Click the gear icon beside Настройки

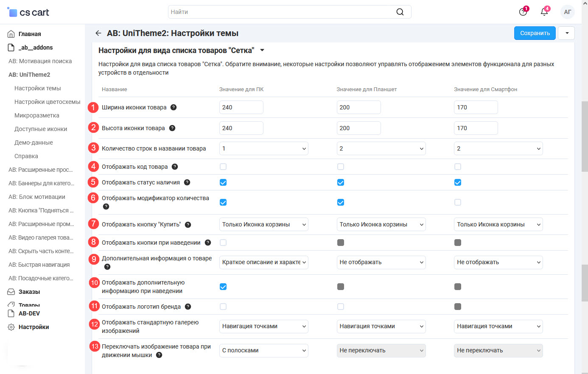(11, 327)
